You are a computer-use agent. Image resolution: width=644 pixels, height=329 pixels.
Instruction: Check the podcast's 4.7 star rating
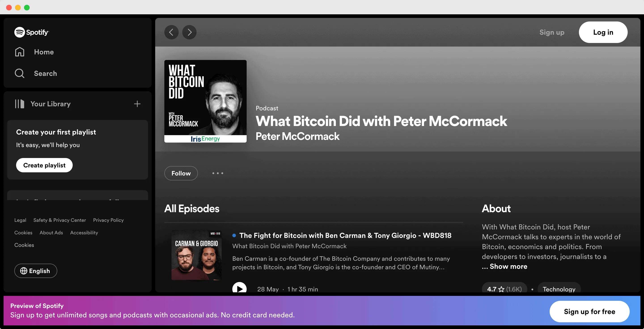coord(504,289)
